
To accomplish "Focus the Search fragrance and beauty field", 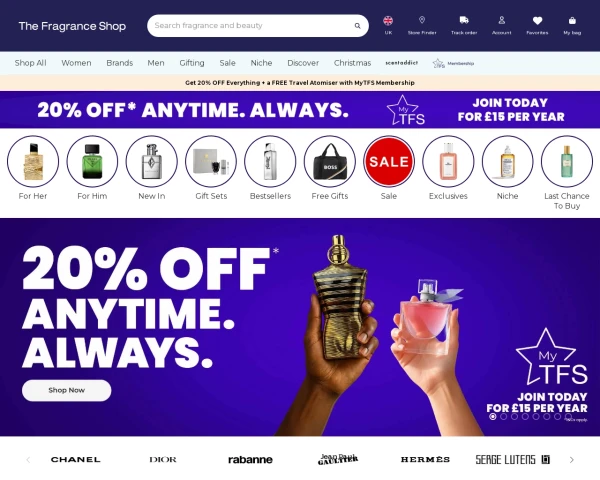I will (253, 26).
